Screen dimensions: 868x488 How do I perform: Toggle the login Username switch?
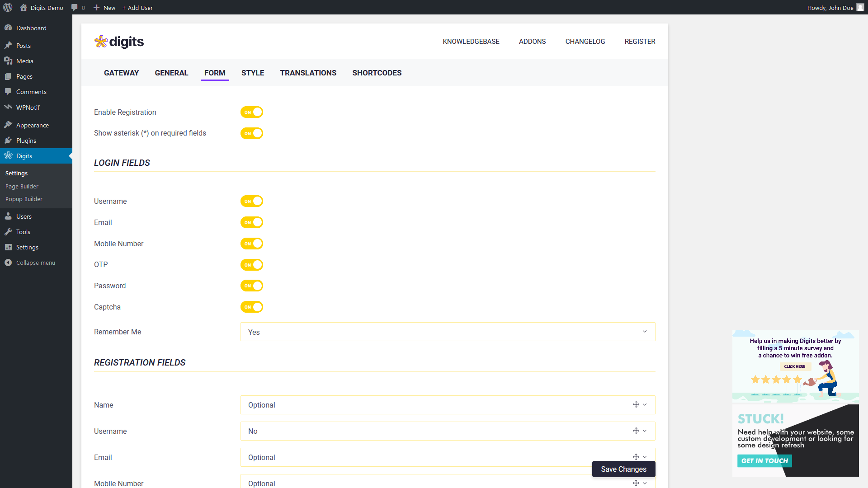click(x=252, y=201)
